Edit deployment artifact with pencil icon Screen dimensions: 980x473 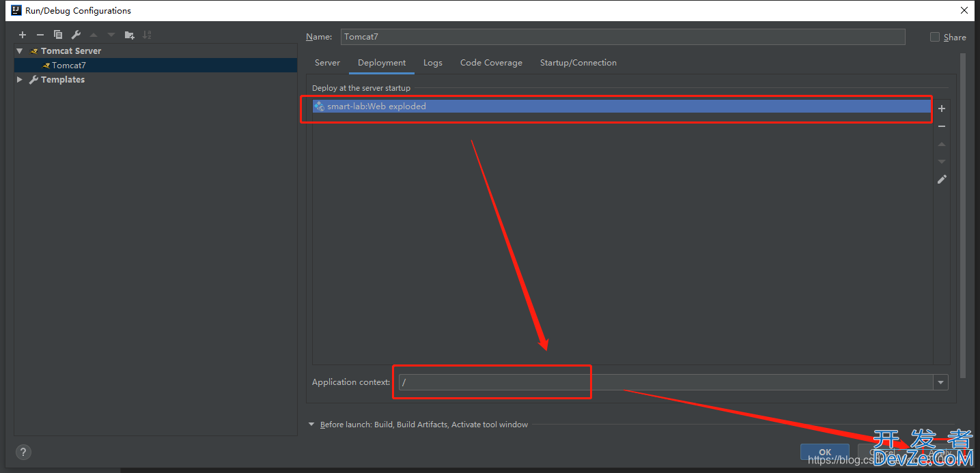coord(942,180)
